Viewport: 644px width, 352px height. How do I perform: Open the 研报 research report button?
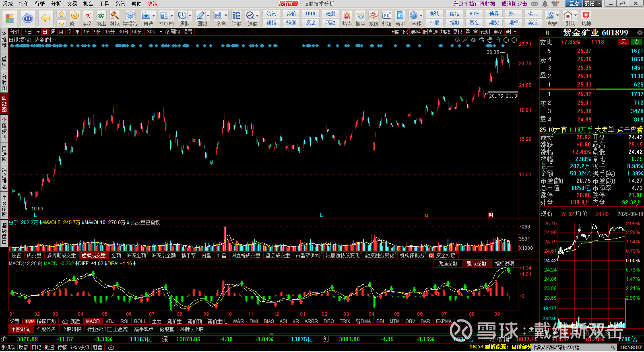[x=272, y=23]
